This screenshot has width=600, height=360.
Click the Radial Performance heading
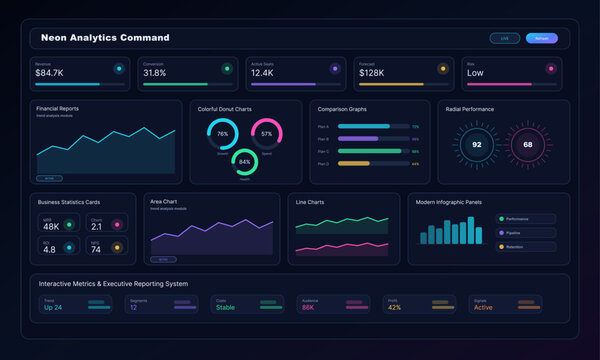pos(470,109)
